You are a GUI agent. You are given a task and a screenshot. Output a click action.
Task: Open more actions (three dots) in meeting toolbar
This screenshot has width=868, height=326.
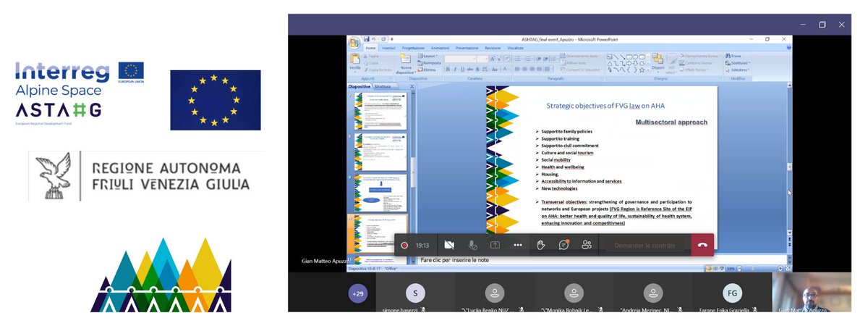pos(518,246)
